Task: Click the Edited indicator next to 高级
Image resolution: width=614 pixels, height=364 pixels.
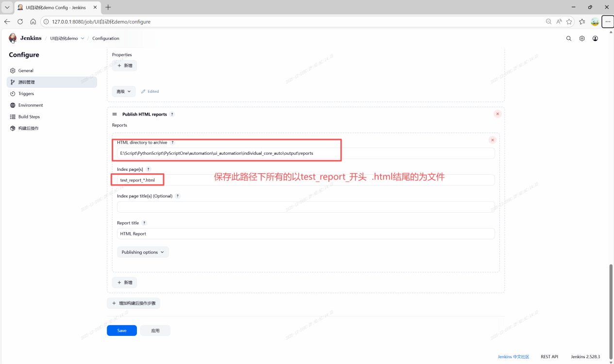Action: pos(150,91)
